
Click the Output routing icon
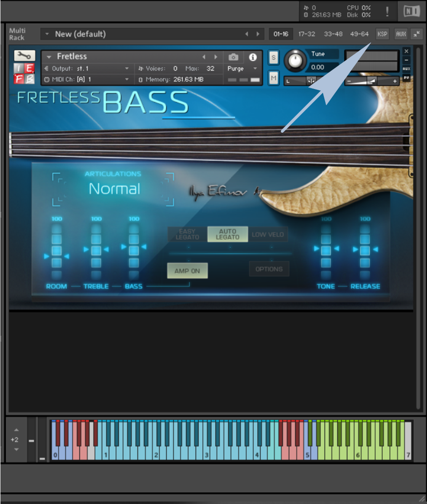coord(47,69)
